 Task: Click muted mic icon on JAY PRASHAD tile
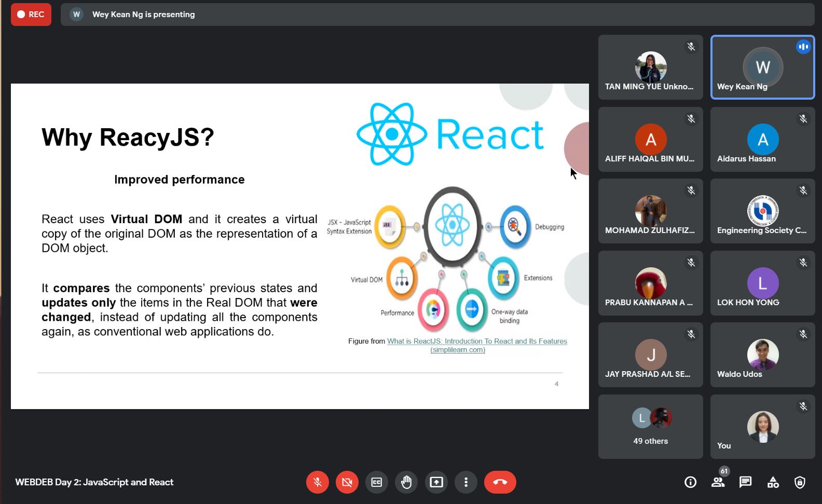pyautogui.click(x=691, y=334)
